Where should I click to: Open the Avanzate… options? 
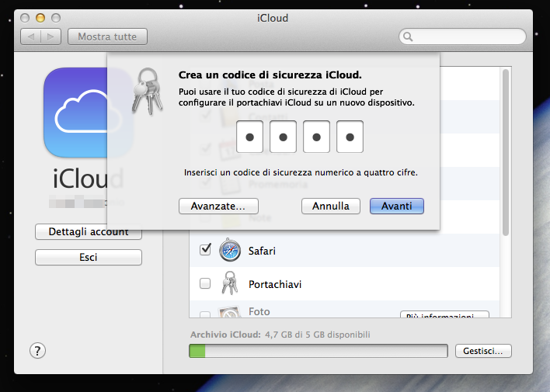218,206
